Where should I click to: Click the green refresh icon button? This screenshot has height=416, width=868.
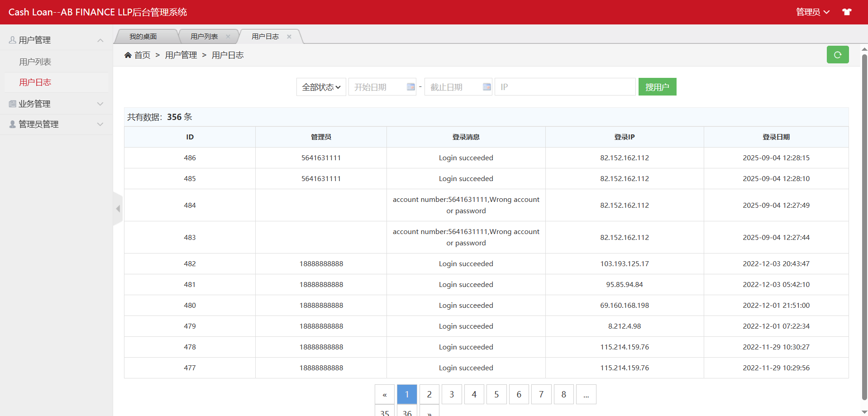(x=837, y=55)
